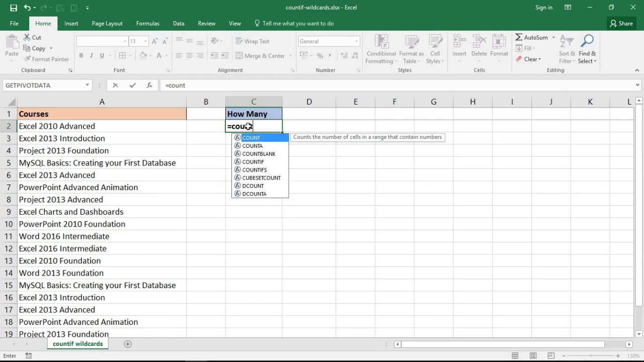
Task: Select the Format Painter tool
Action: (46, 59)
